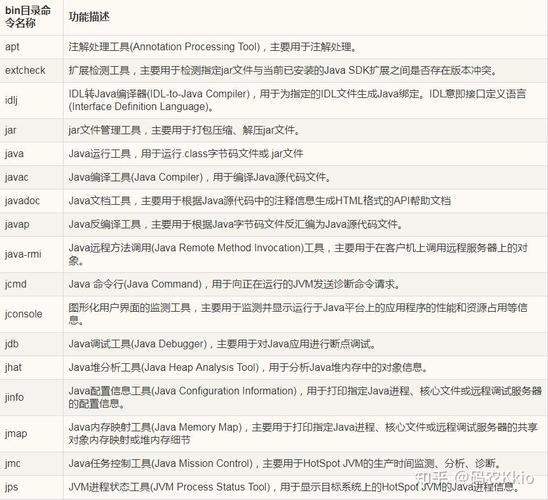548x500 pixels.
Task: Click the Java Memory Map description
Action: (303, 434)
